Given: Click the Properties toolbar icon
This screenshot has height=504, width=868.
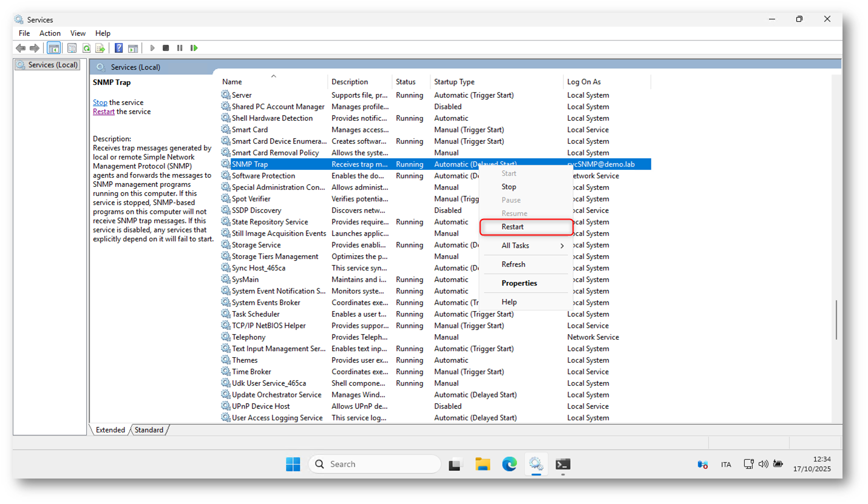Looking at the screenshot, I should point(72,48).
